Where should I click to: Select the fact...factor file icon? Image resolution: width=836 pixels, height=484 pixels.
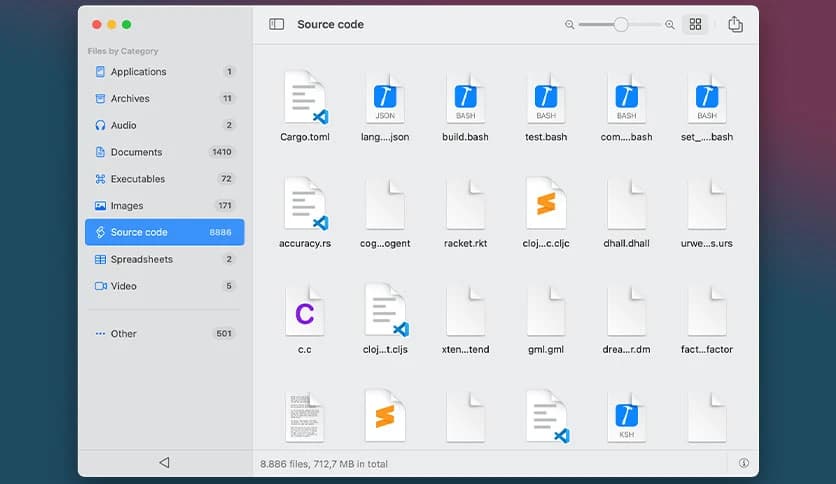click(x=707, y=311)
